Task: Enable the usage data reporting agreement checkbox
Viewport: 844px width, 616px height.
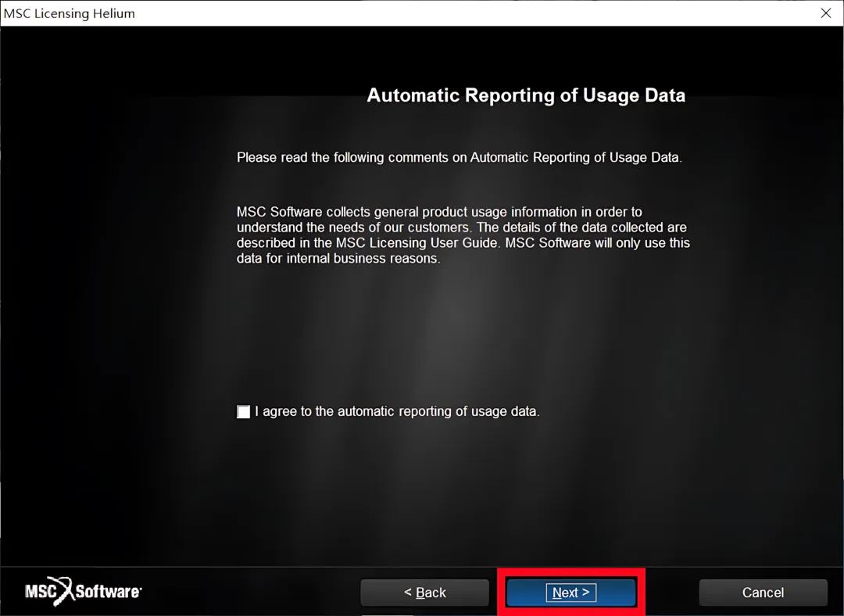Action: (x=243, y=411)
